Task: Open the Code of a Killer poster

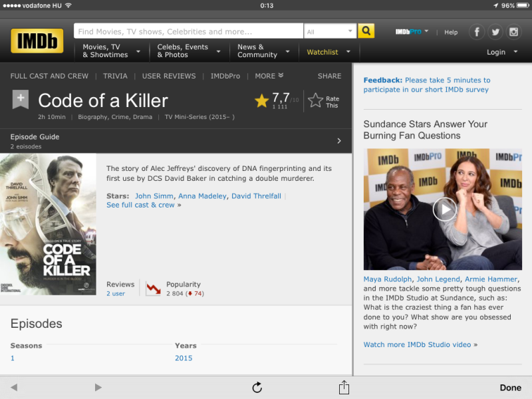Action: click(48, 224)
